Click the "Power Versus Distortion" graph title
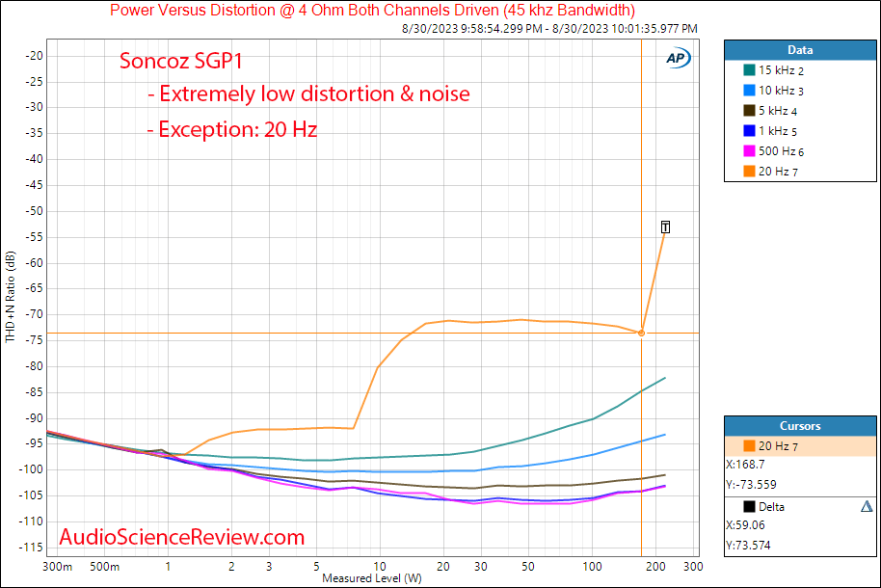The image size is (881, 588). (x=372, y=10)
